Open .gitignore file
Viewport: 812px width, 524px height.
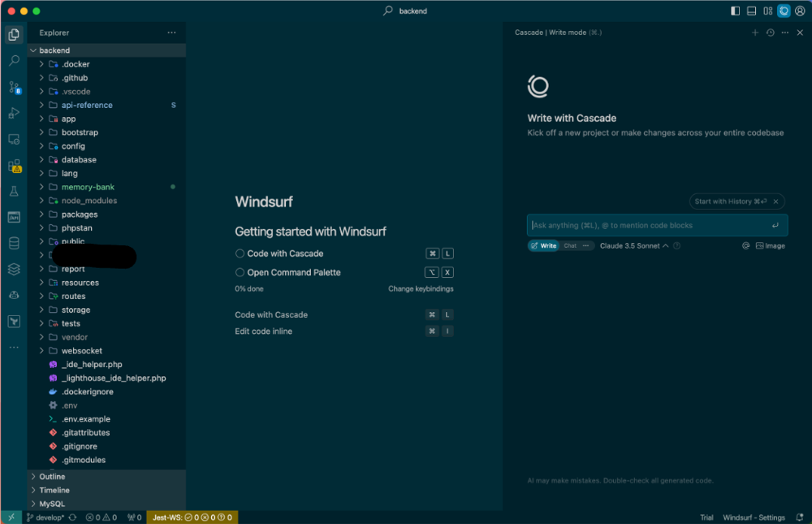[x=106, y=446]
